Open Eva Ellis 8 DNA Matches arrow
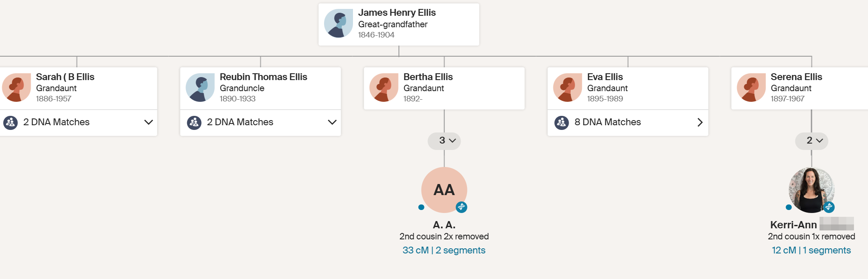 tap(700, 122)
